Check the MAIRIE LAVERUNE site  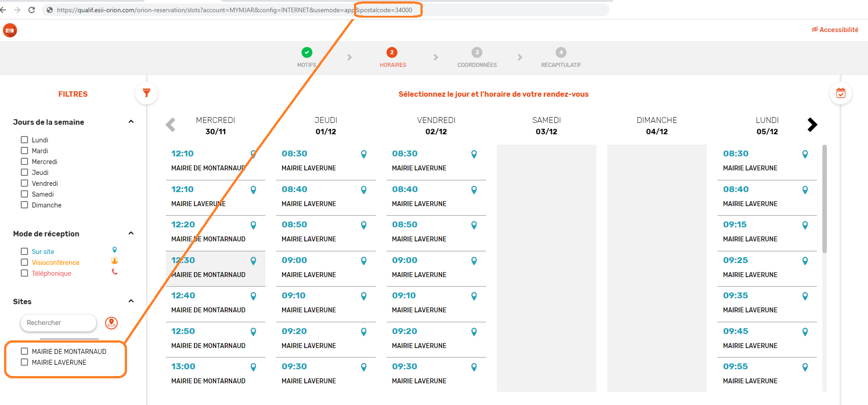tap(24, 362)
